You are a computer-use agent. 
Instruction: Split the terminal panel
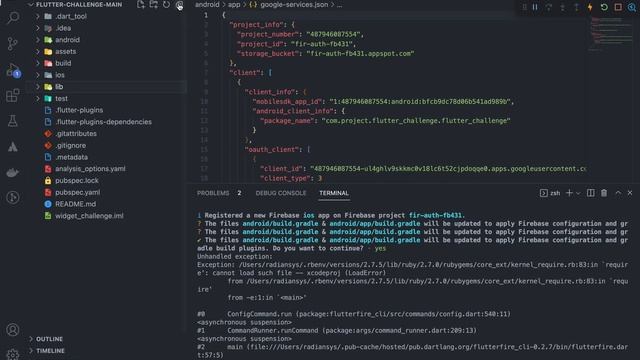coord(591,193)
